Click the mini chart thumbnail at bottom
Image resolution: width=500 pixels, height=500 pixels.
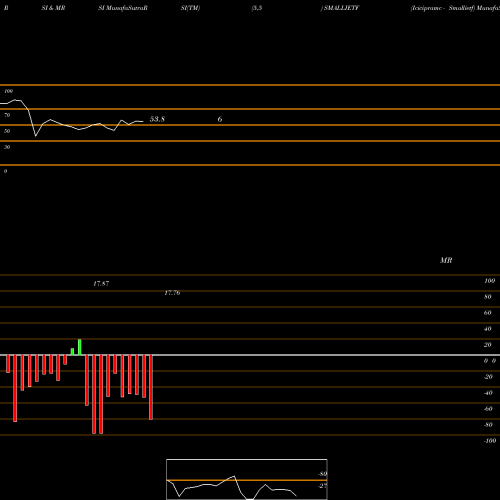click(247, 479)
